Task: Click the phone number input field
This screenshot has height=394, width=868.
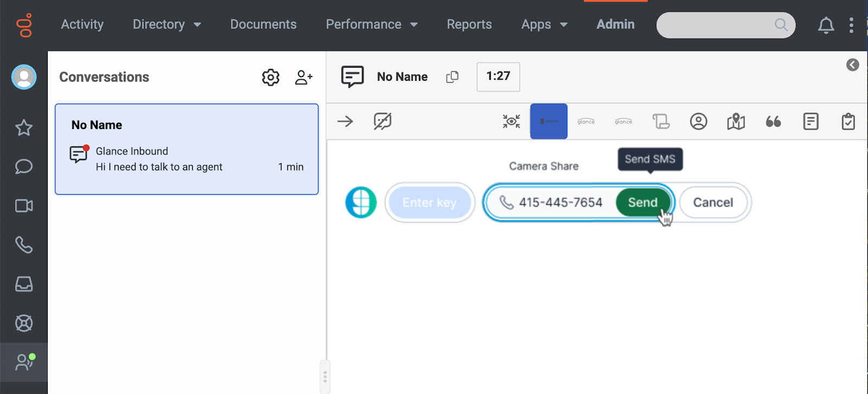Action: click(559, 203)
